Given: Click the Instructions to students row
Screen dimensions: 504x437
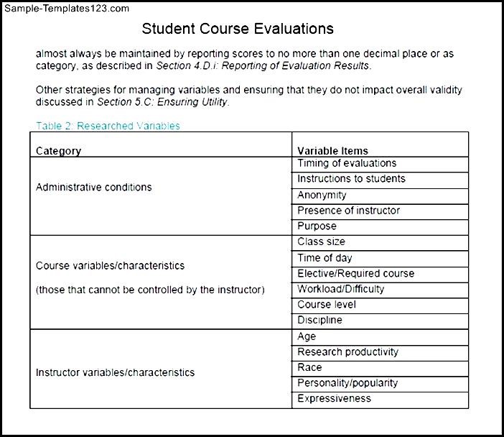Looking at the screenshot, I should pyautogui.click(x=351, y=179).
